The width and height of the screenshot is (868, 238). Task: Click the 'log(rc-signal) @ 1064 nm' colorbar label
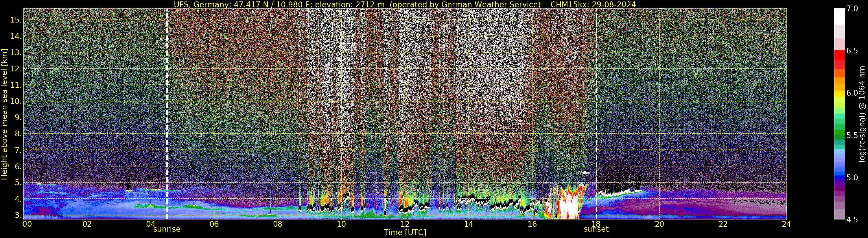click(862, 114)
